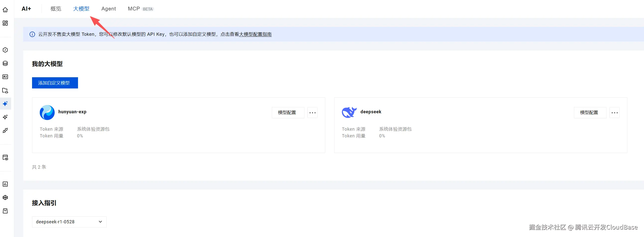The height and width of the screenshot is (237, 644).
Task: Open the plug-shaped connector icon in sidebar
Action: pyautogui.click(x=5, y=130)
